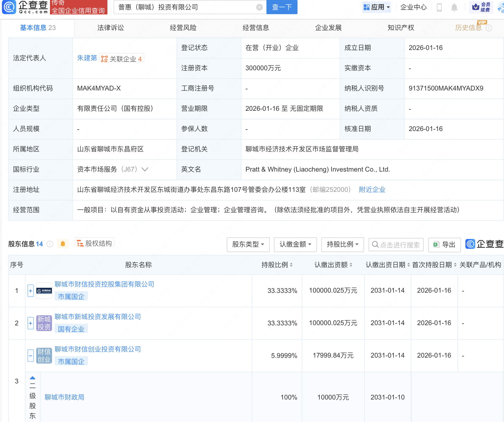504x422 pixels.
Task: Sort by 认缴出资额 column
Action: click(x=333, y=265)
